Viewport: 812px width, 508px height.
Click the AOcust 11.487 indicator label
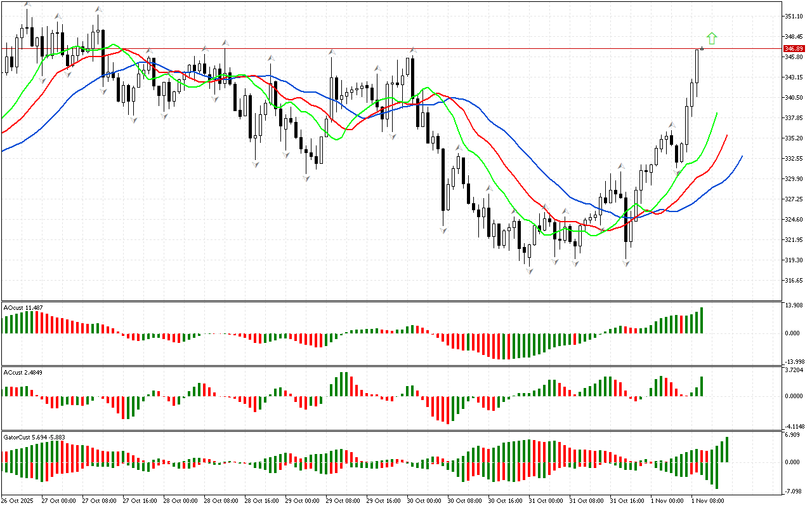pyautogui.click(x=23, y=308)
